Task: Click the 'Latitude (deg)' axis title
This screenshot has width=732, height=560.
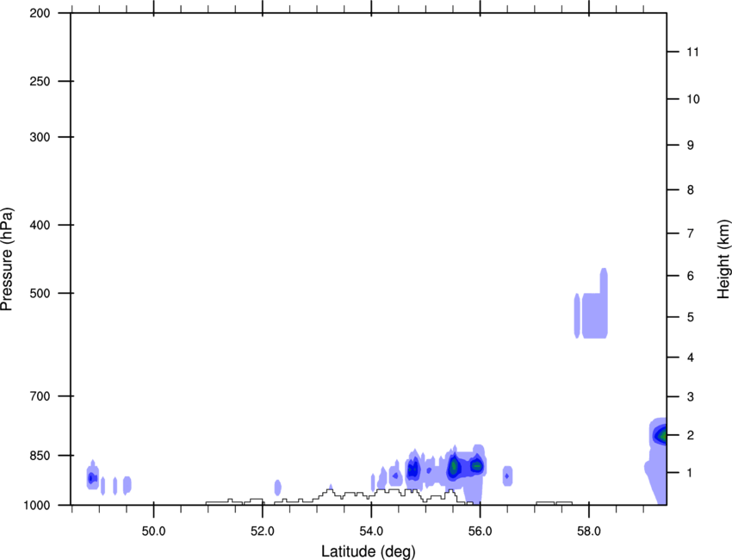Action: (x=369, y=551)
